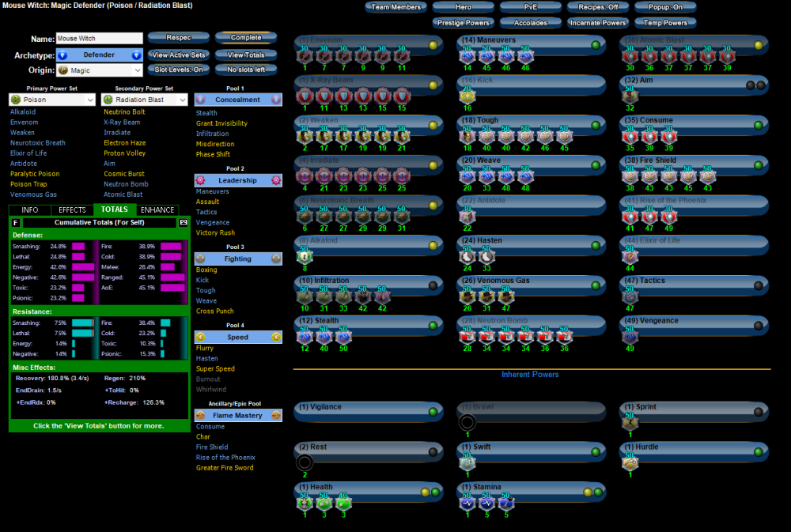Click the first enhancement slot under Envenom
Image resolution: width=791 pixels, height=532 pixels.
coord(305,56)
